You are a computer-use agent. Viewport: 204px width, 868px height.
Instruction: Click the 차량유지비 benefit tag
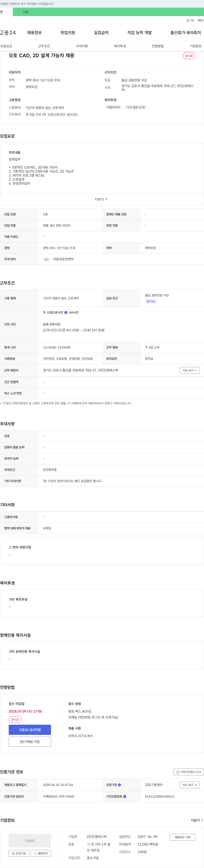[113, 107]
